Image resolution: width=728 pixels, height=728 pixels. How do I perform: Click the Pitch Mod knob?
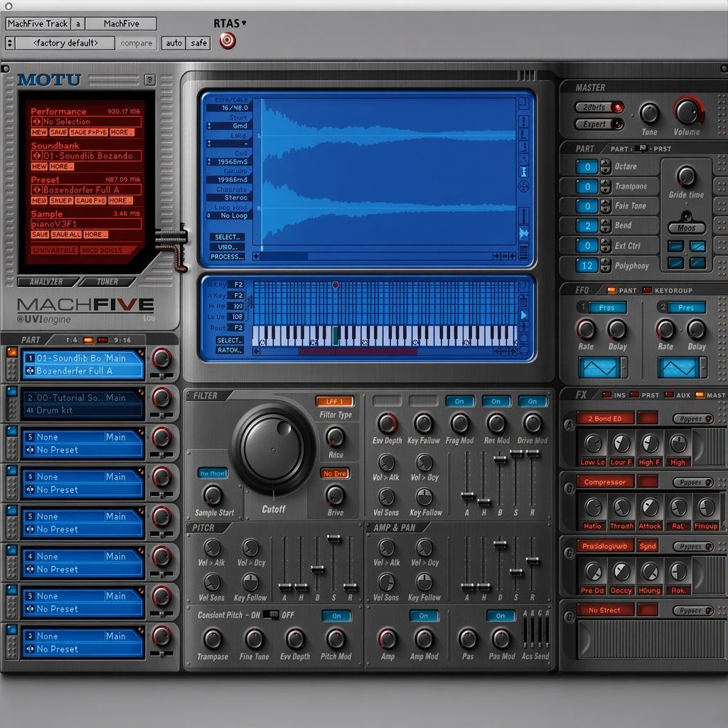pos(336,639)
